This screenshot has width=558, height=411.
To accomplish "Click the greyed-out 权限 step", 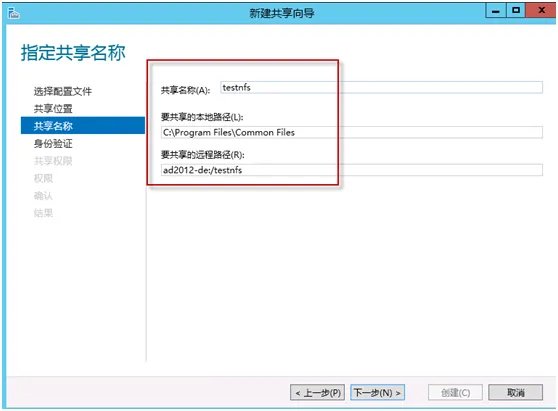I will click(x=43, y=178).
